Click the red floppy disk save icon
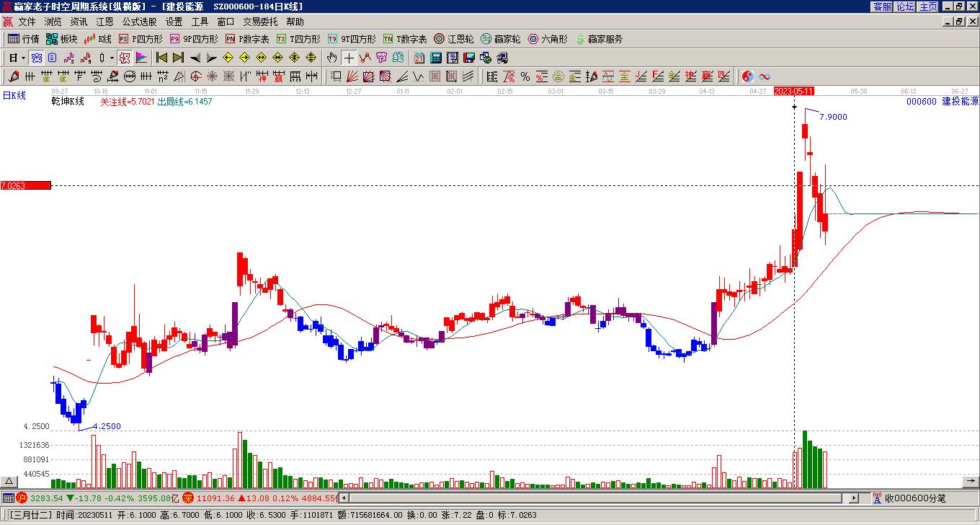 pyautogui.click(x=469, y=58)
